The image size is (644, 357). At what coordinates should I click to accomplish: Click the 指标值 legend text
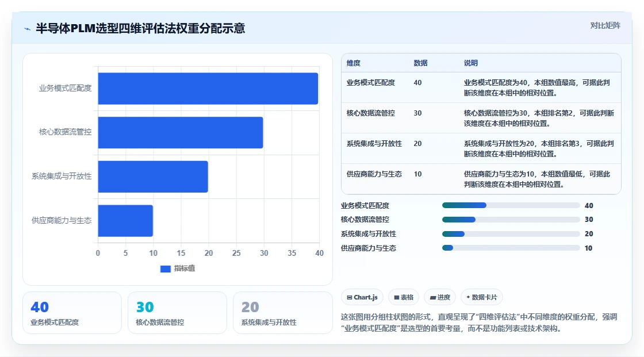click(185, 268)
